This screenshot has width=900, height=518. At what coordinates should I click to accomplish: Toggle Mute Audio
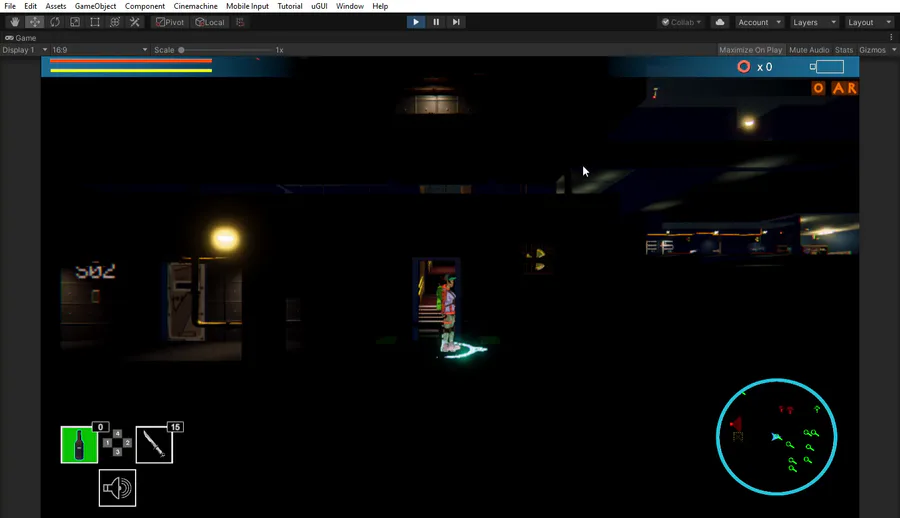(809, 50)
